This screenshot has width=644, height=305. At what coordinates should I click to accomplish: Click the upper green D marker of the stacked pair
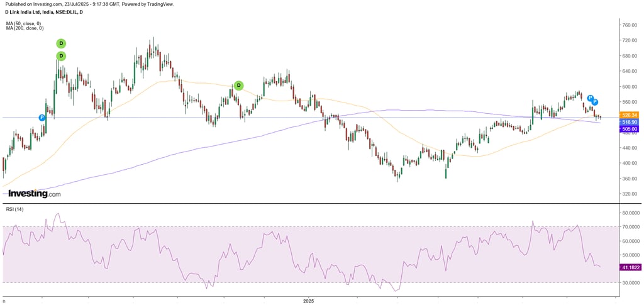click(x=61, y=43)
